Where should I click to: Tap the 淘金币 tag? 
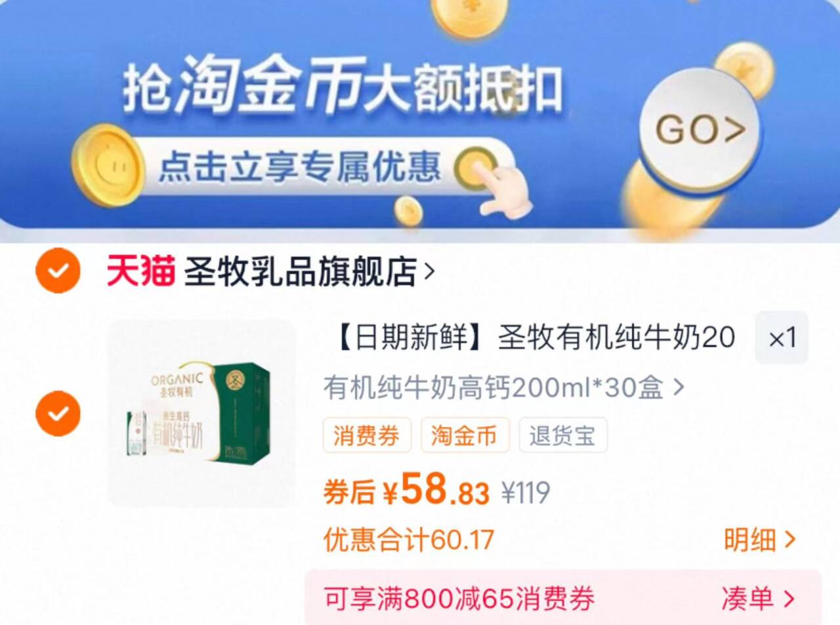pos(465,435)
